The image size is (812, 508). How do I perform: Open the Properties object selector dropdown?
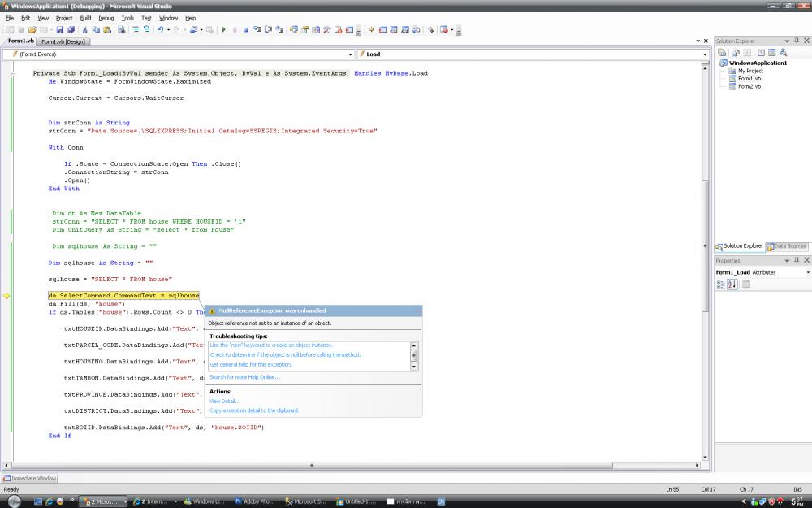click(808, 272)
